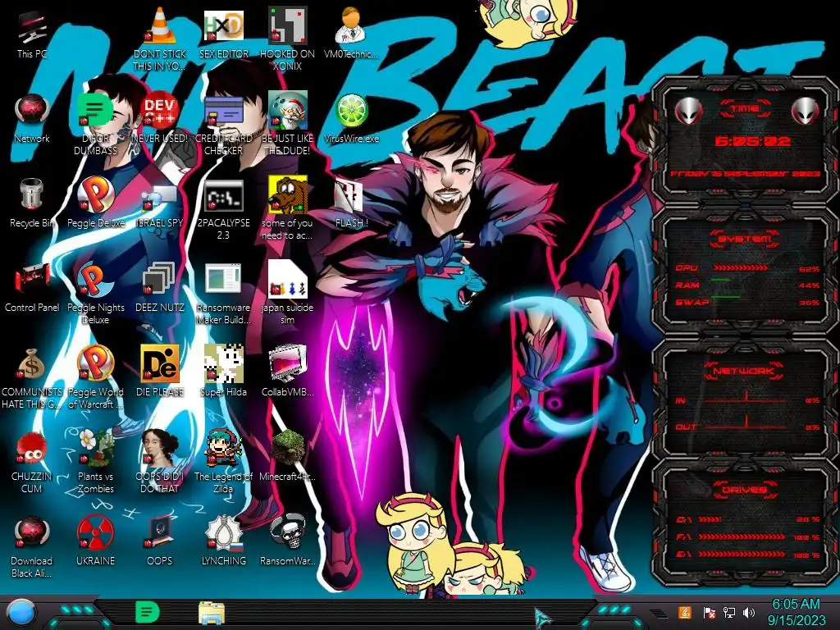Screen dimensions: 840x630
Task: Click the RAM usage row in the gadget
Action: (x=746, y=285)
